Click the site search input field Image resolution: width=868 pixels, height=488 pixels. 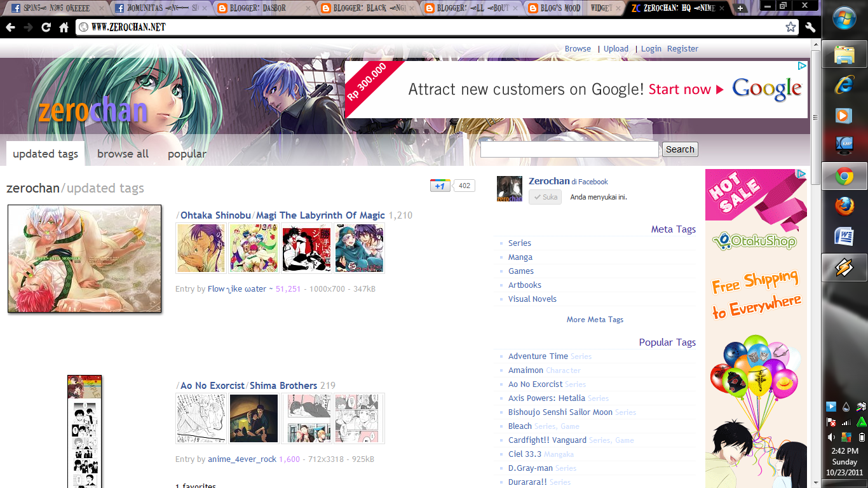(x=569, y=149)
